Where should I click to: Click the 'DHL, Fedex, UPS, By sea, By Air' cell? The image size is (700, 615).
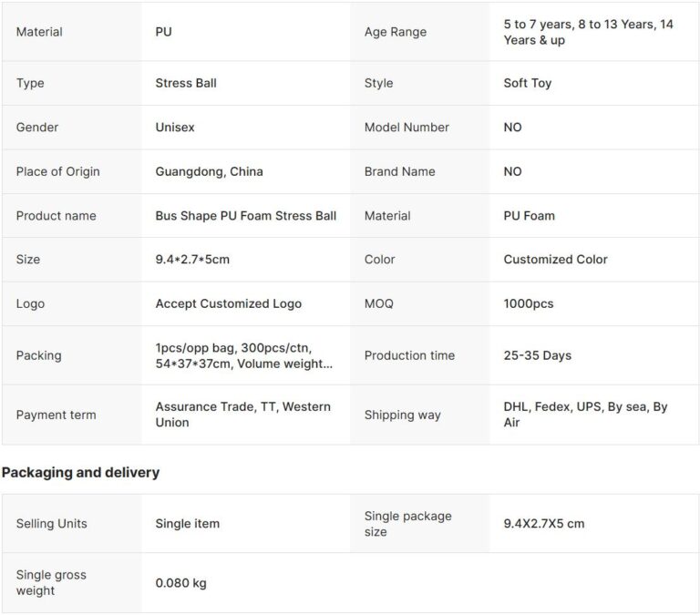coord(585,415)
